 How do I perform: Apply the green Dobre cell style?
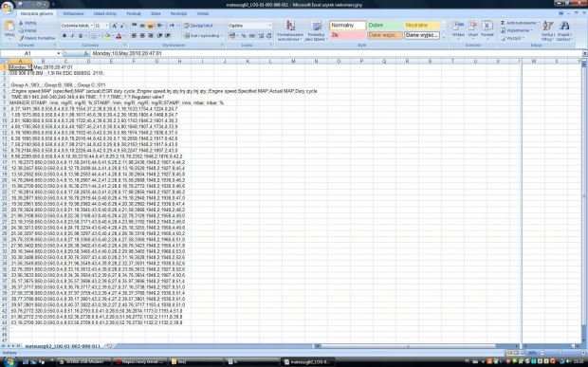pos(385,25)
